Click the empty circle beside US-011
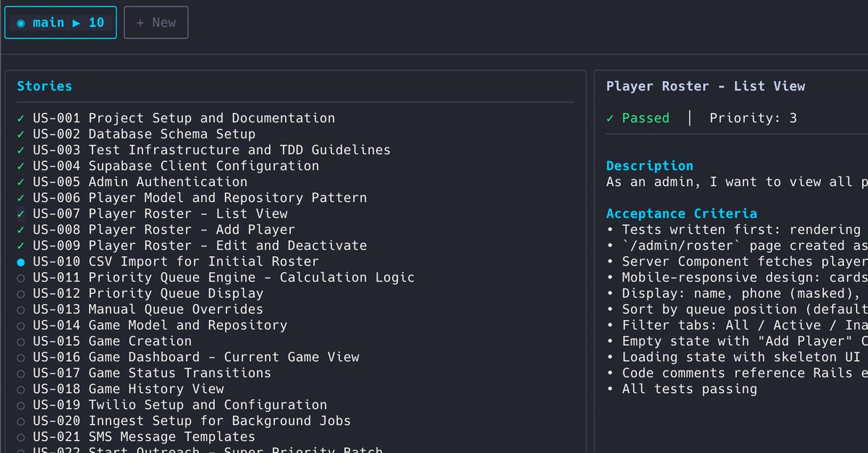 (x=21, y=278)
